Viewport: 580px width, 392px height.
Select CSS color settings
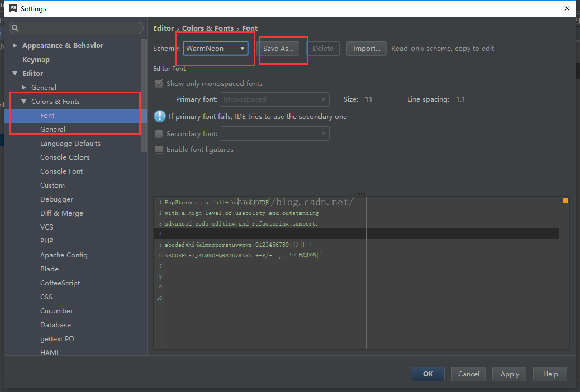click(x=46, y=297)
